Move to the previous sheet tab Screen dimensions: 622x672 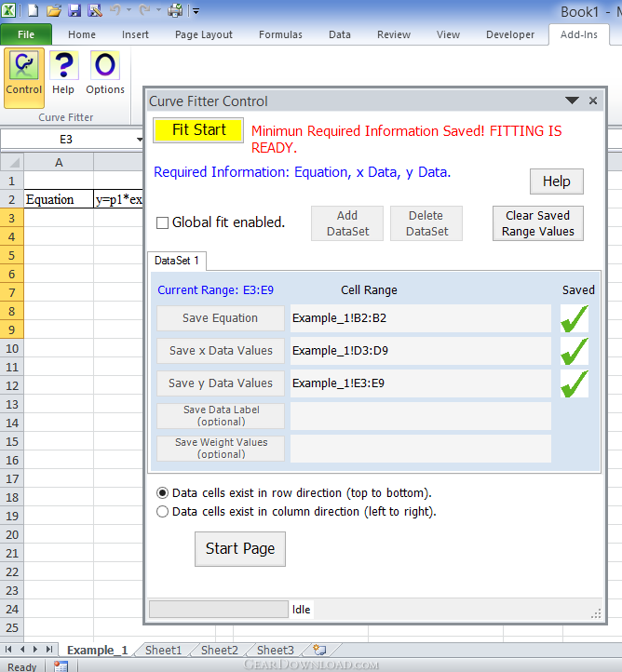click(x=22, y=650)
